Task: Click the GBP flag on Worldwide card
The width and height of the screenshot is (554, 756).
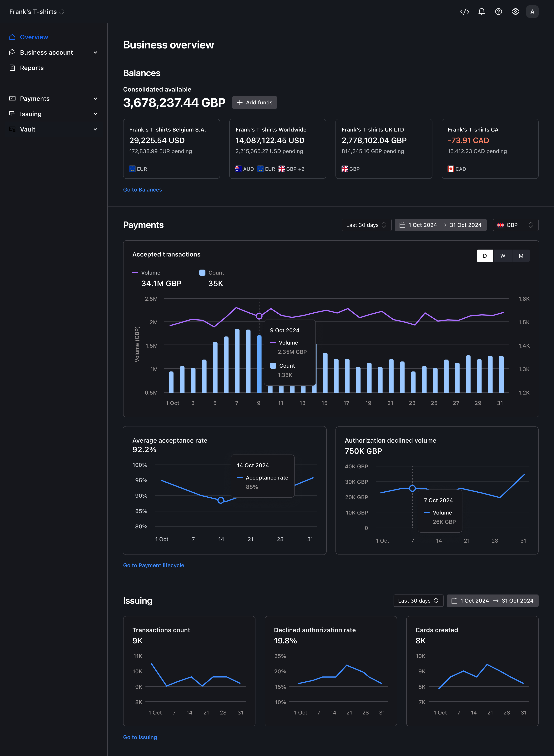Action: 281,169
